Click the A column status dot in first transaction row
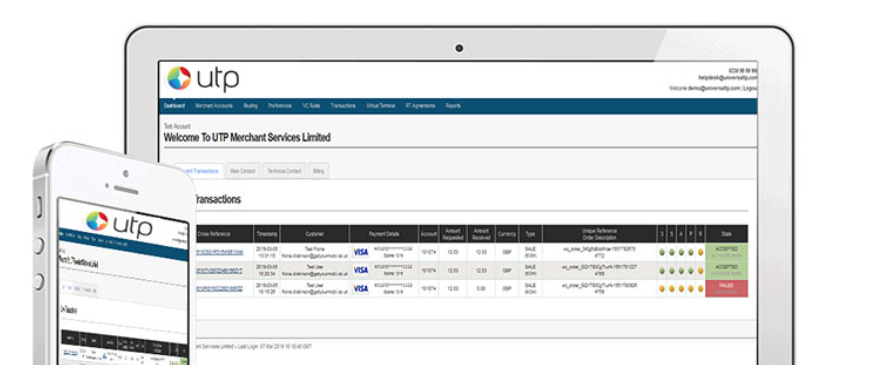This screenshot has height=365, width=879. 681,252
